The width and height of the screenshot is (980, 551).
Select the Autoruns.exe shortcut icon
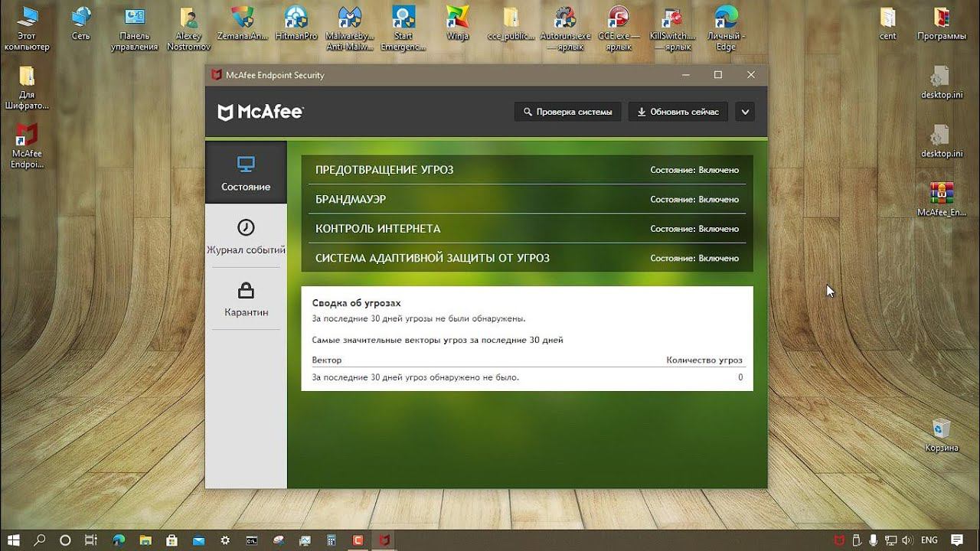tap(565, 29)
